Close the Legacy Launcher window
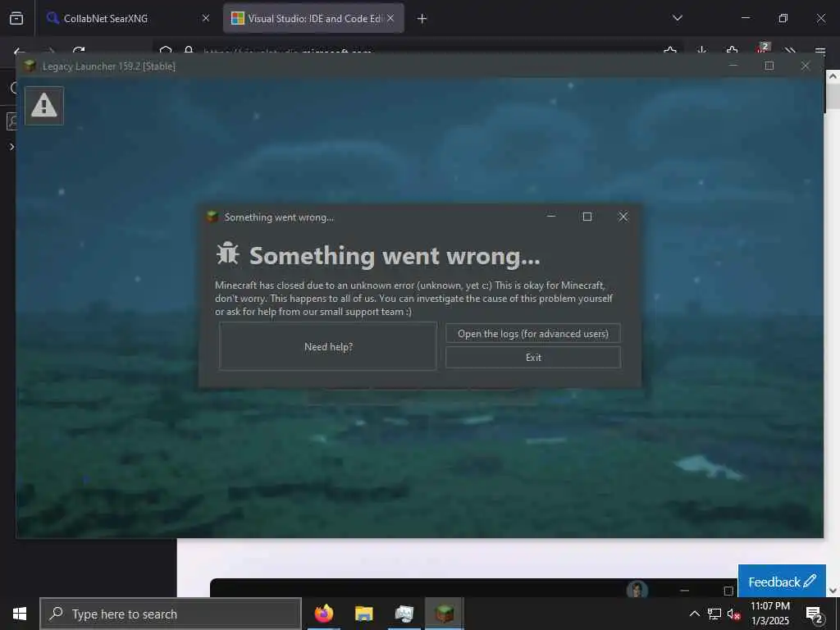Viewport: 840px width, 630px height. (x=806, y=66)
